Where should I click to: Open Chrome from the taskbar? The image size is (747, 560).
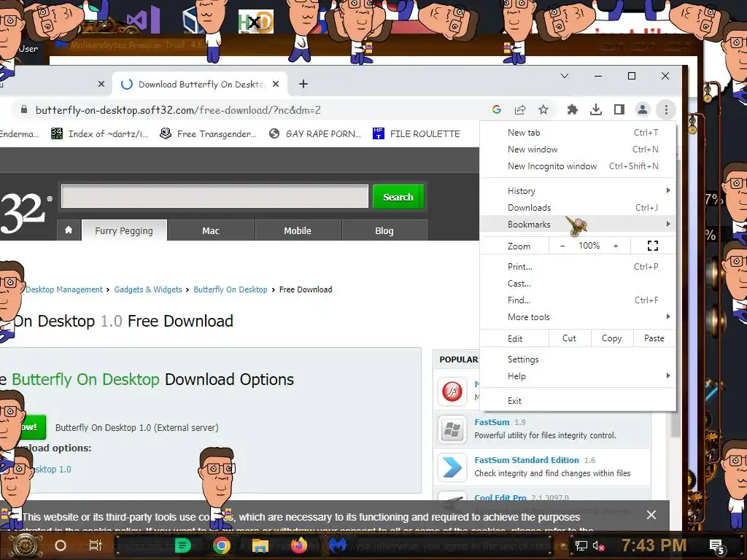(x=222, y=545)
